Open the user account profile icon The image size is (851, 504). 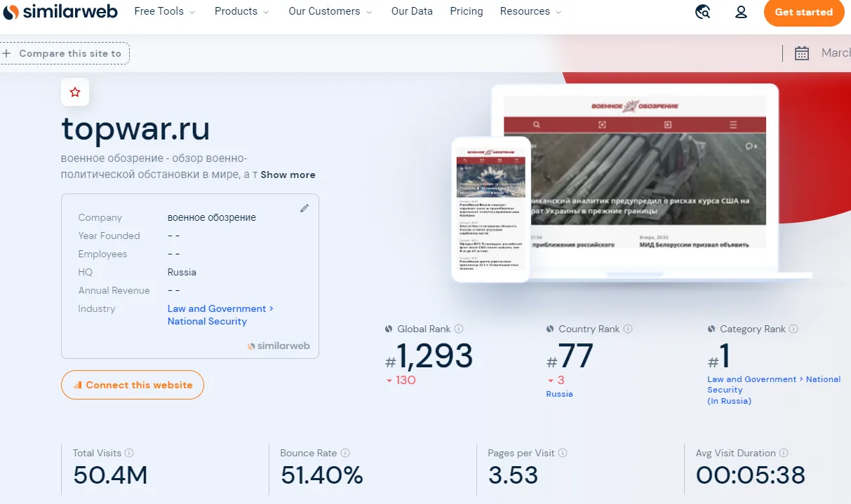[741, 12]
